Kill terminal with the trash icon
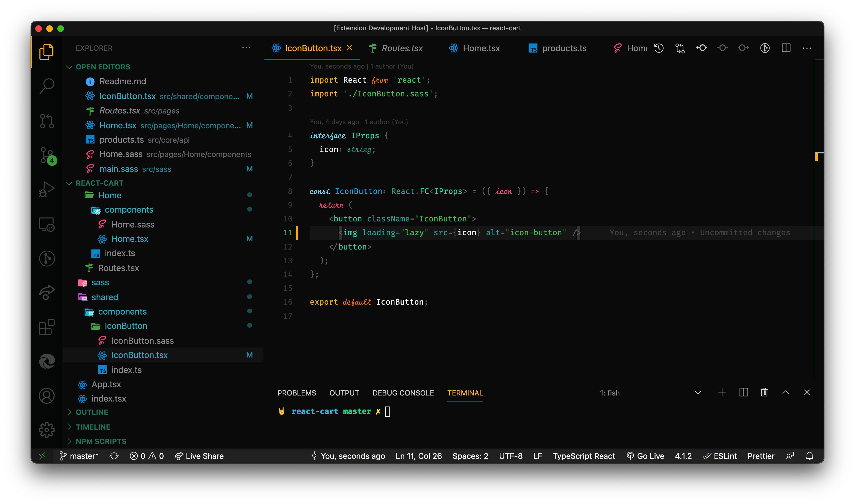Screen dimensions: 855x504 tap(764, 393)
